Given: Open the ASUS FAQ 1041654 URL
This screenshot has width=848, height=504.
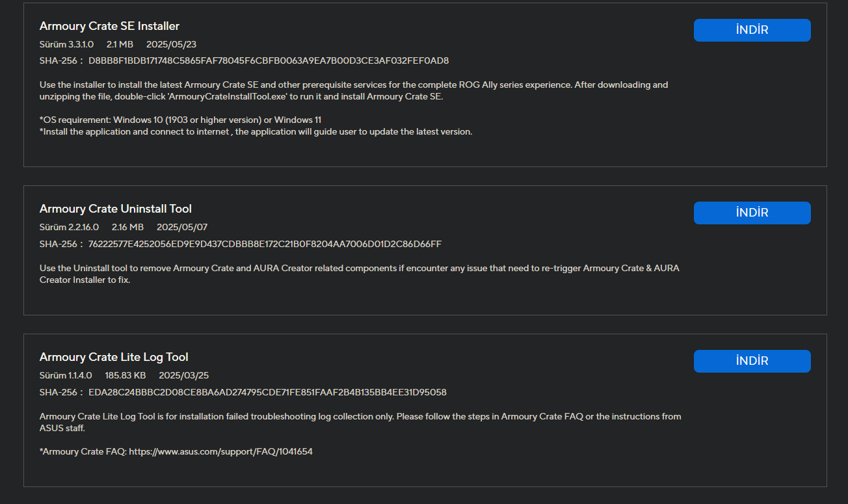Looking at the screenshot, I should (220, 451).
